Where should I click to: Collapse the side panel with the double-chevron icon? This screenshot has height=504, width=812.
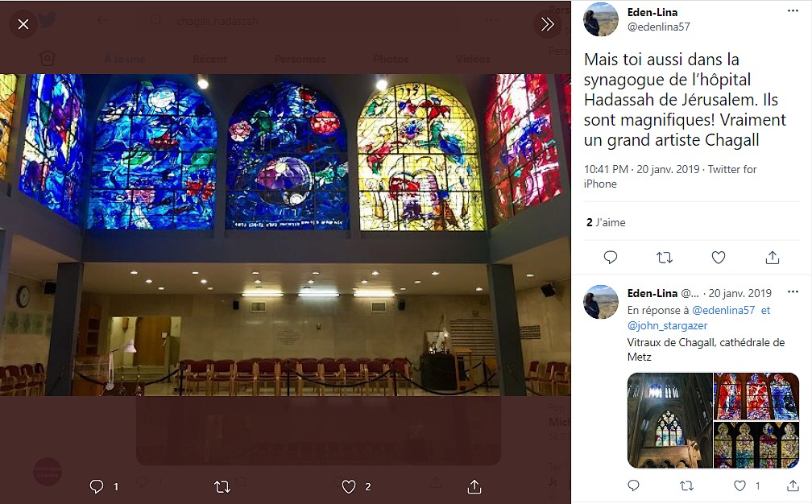point(548,24)
